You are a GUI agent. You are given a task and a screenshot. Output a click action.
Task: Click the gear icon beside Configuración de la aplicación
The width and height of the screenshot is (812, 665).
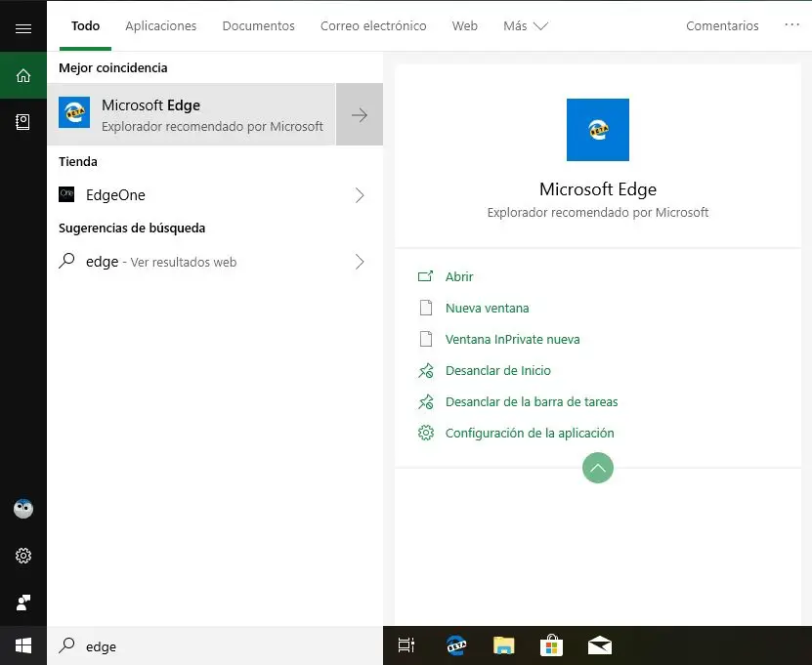point(426,433)
